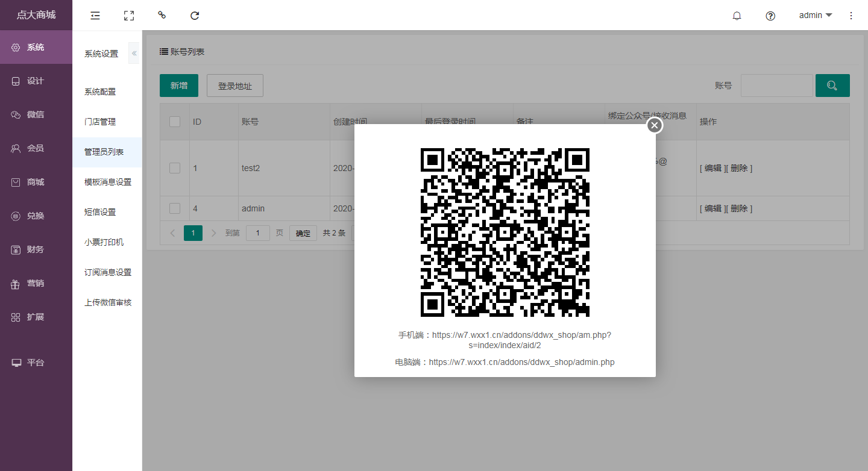Open the 微信 sidebar section
The image size is (868, 471).
36,114
